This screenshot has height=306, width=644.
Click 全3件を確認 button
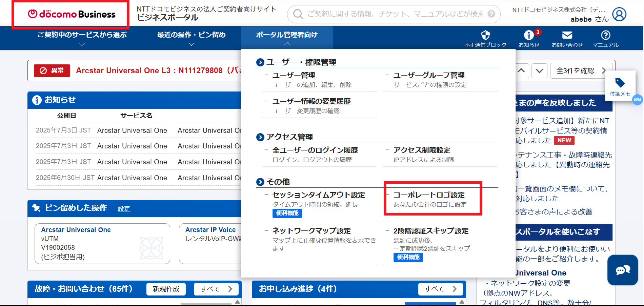pos(581,70)
